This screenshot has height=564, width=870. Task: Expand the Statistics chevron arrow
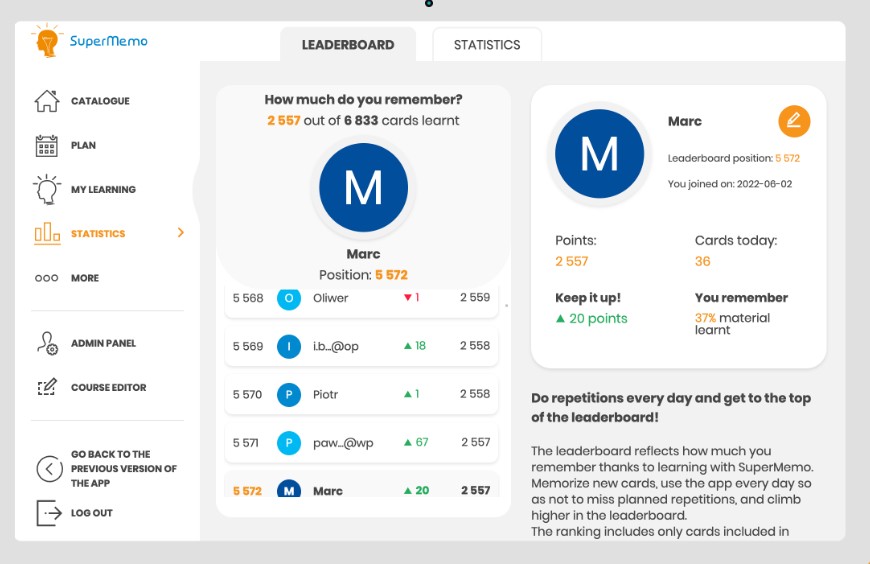pos(181,233)
